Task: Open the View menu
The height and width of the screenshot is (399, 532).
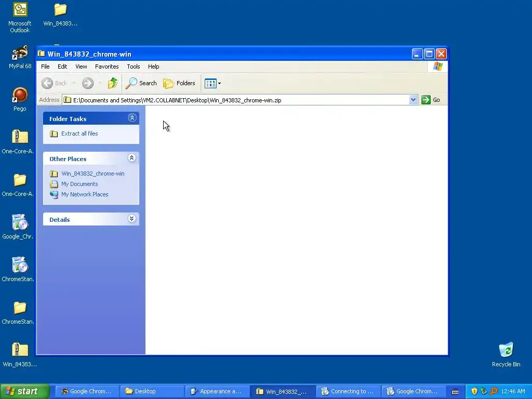Action: point(81,66)
